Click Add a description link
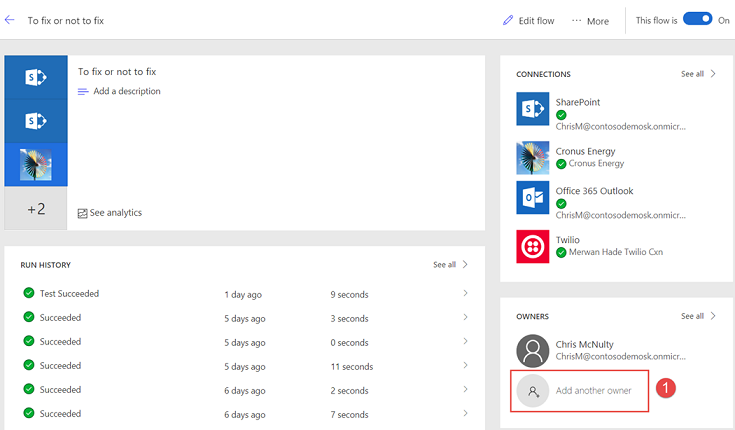 [126, 91]
